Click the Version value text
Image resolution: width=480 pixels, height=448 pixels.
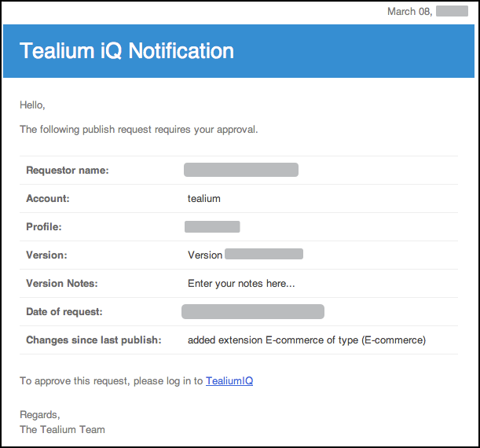point(205,255)
